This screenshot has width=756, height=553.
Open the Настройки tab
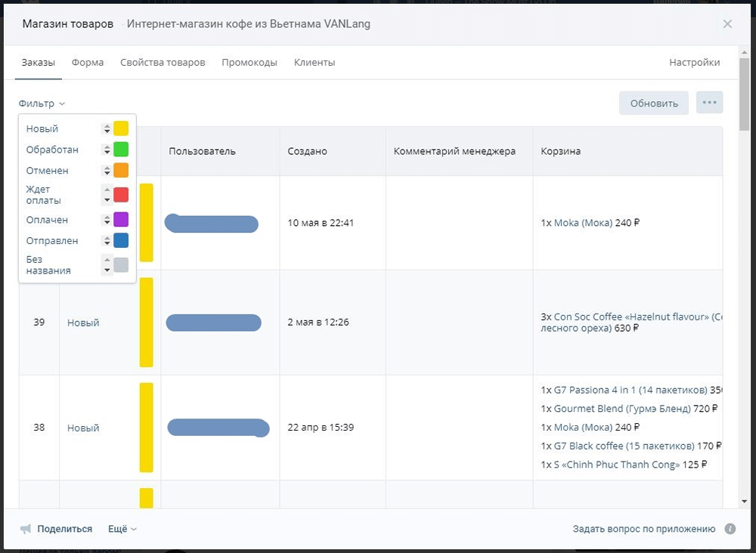(694, 63)
